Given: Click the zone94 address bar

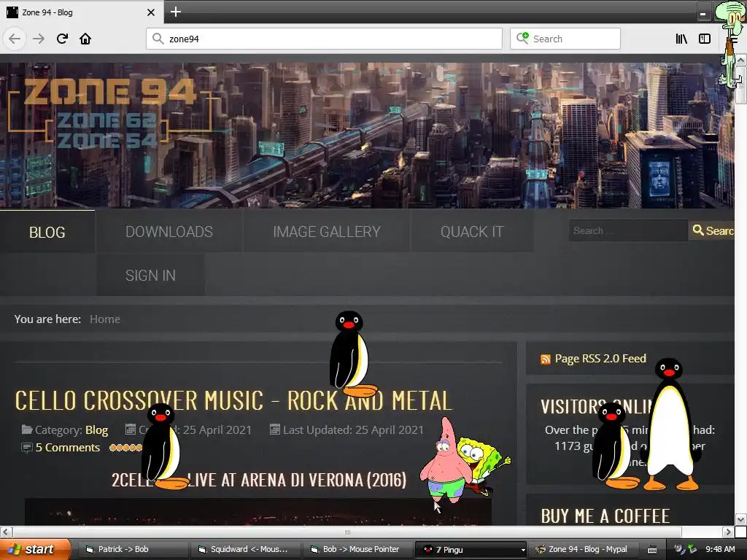Looking at the screenshot, I should point(324,39).
